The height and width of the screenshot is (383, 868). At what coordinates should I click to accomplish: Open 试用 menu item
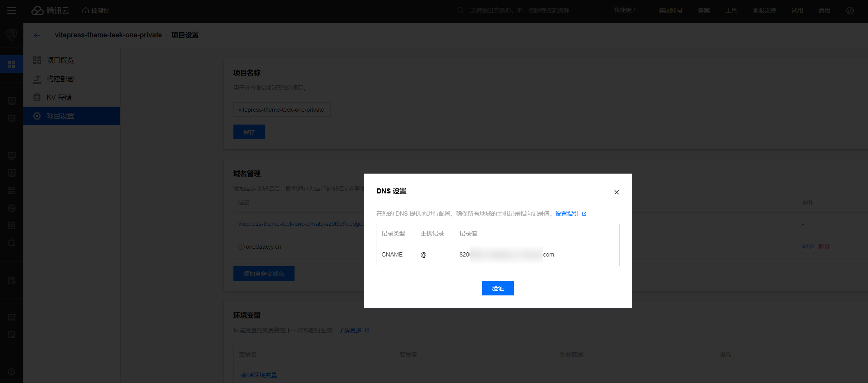pos(797,11)
